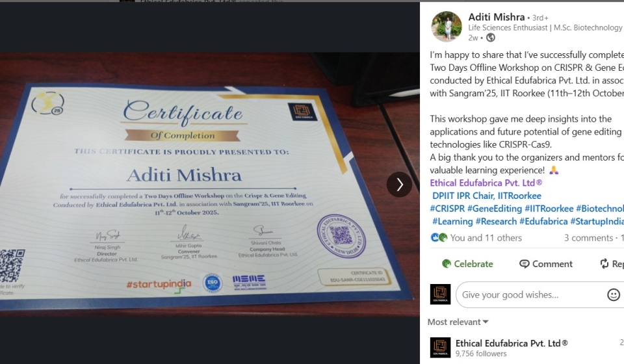Open Aditi Mishra name link
624x364 pixels.
[x=496, y=17]
